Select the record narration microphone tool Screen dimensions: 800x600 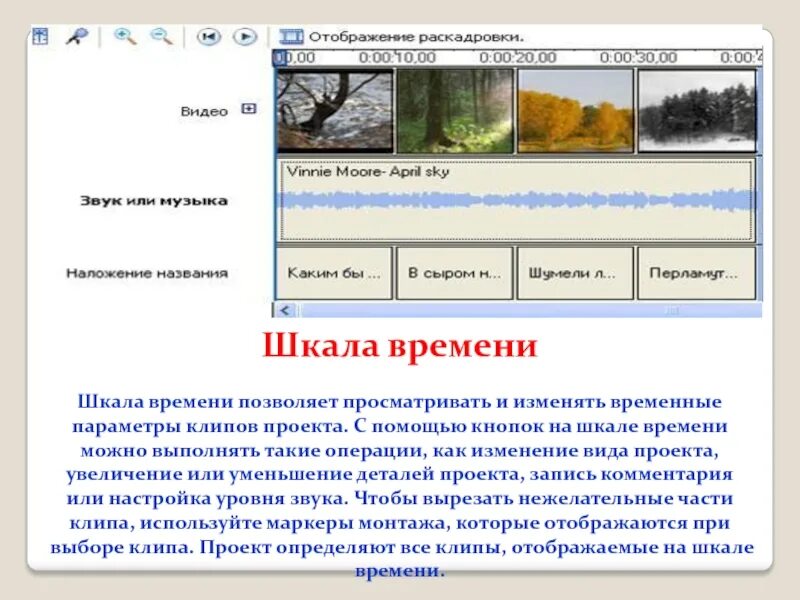[x=75, y=35]
